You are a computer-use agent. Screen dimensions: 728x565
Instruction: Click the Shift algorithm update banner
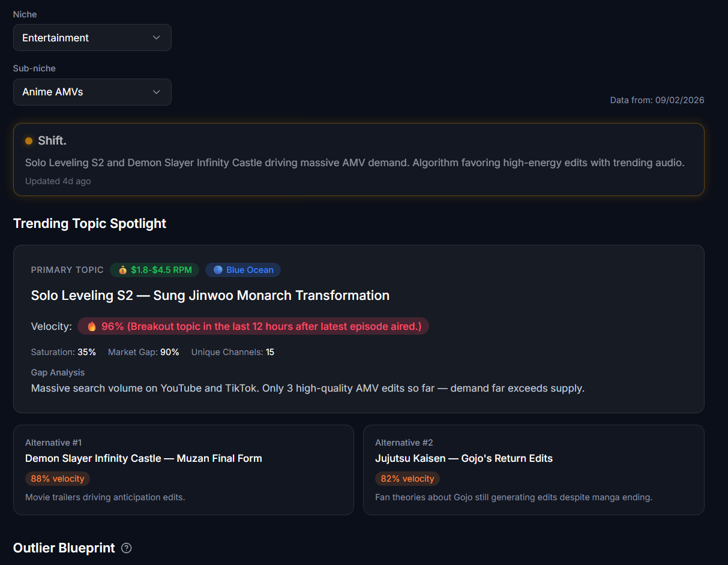pyautogui.click(x=358, y=160)
